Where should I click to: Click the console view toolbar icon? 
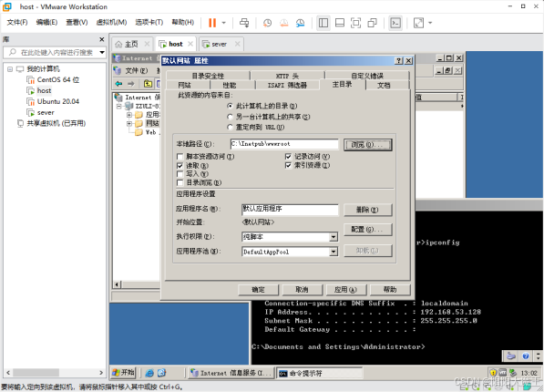tap(395, 23)
